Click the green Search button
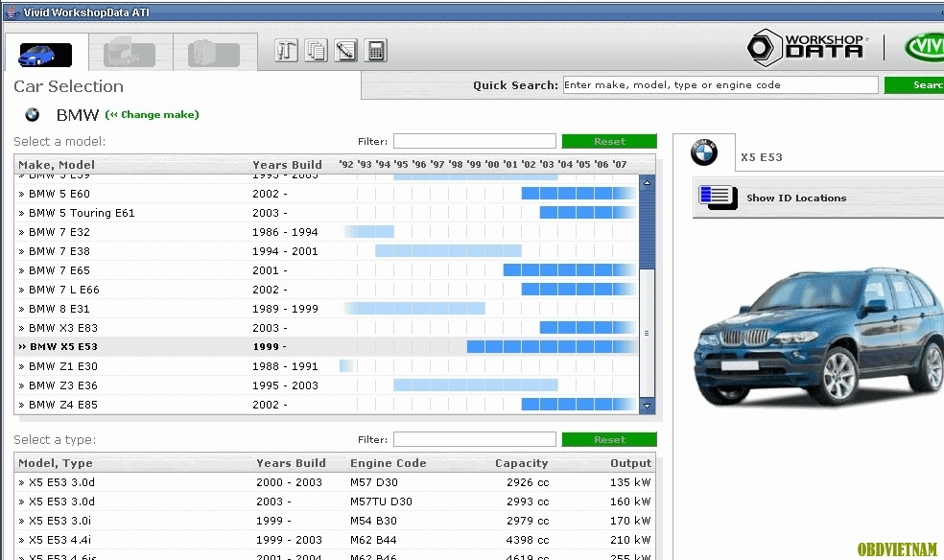The image size is (944, 560). click(x=914, y=84)
